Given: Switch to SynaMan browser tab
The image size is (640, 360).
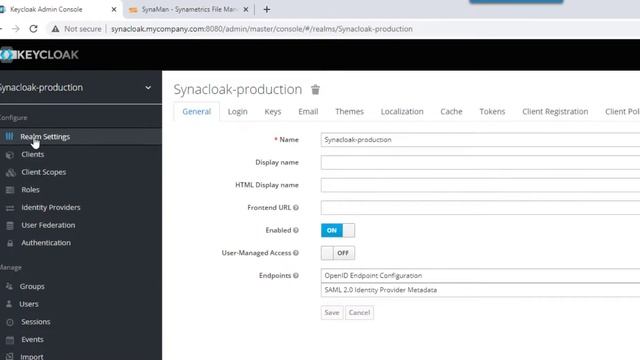Looking at the screenshot, I should coord(189,9).
